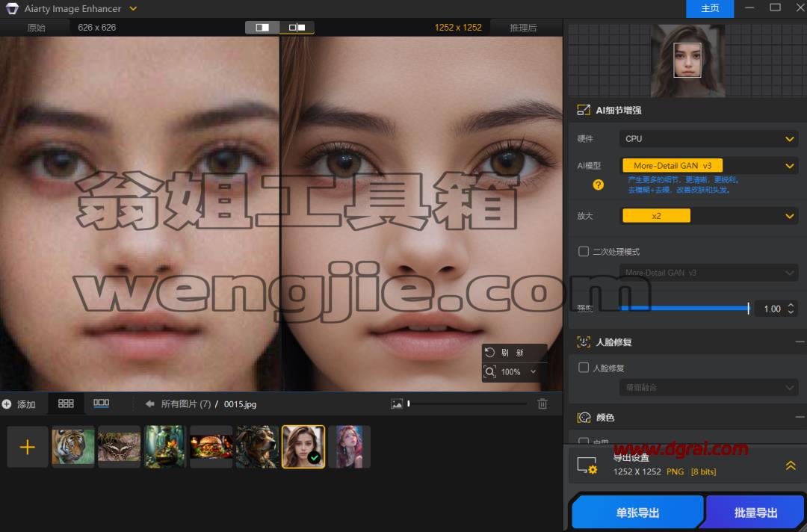Image resolution: width=807 pixels, height=532 pixels.
Task: Click the strength value field showing 1.00
Action: pos(771,309)
